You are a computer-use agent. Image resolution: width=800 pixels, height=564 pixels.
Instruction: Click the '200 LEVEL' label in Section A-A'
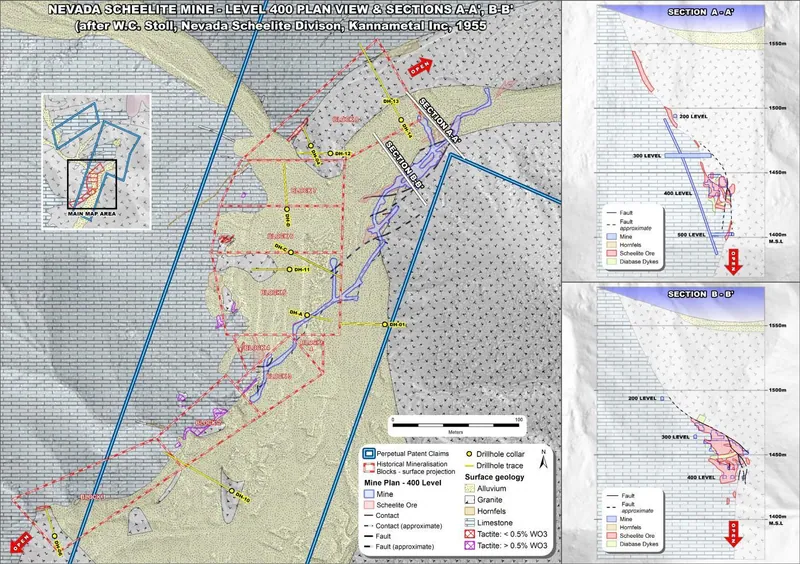pos(693,116)
